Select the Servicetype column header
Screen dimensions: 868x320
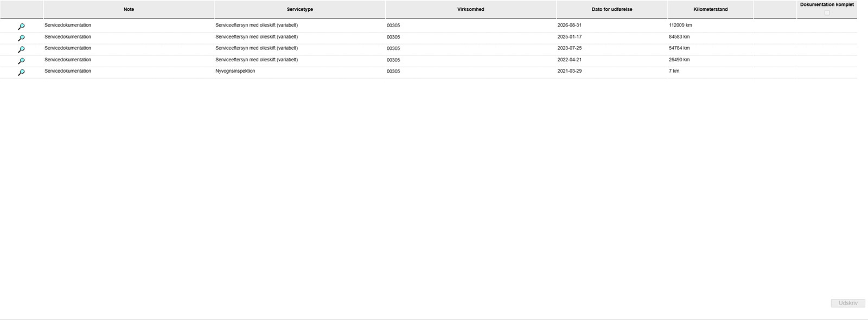pyautogui.click(x=300, y=9)
